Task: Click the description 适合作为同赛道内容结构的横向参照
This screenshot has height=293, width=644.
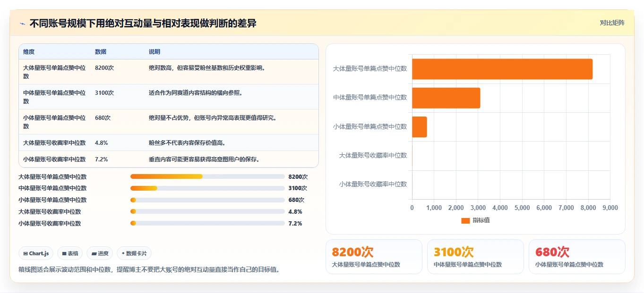Action: pyautogui.click(x=196, y=93)
